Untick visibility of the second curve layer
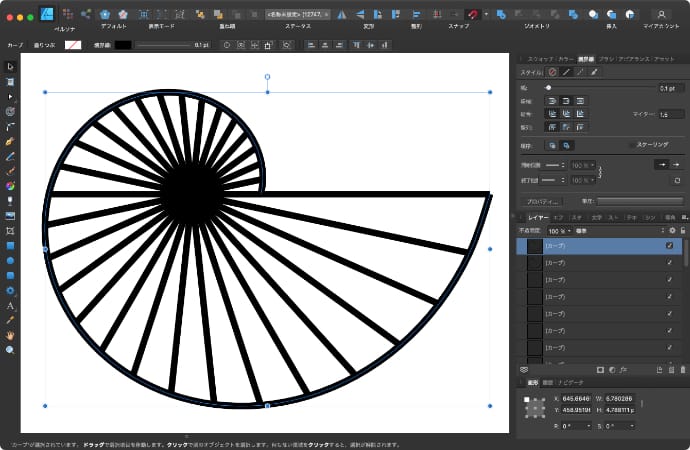The height and width of the screenshot is (450, 690). pyautogui.click(x=669, y=263)
